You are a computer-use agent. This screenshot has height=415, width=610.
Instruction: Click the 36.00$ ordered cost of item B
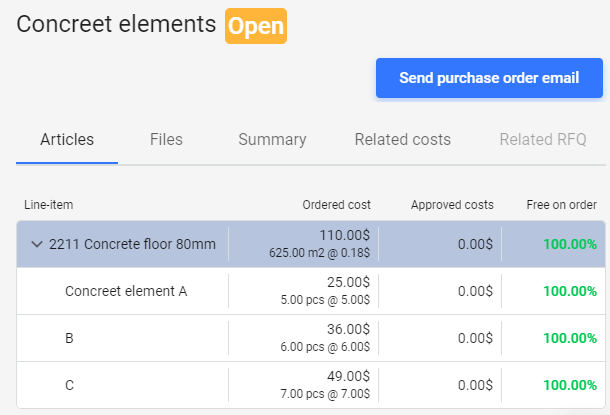click(x=348, y=329)
